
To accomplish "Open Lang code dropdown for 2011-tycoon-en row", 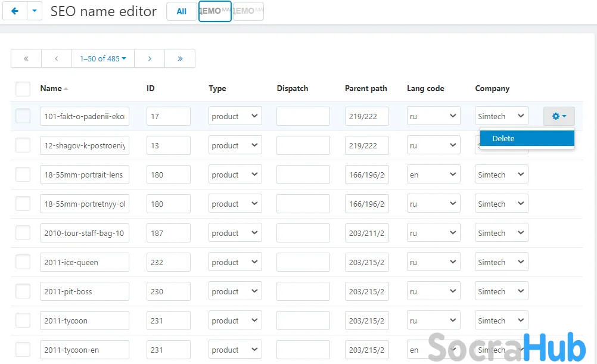I will tap(433, 350).
